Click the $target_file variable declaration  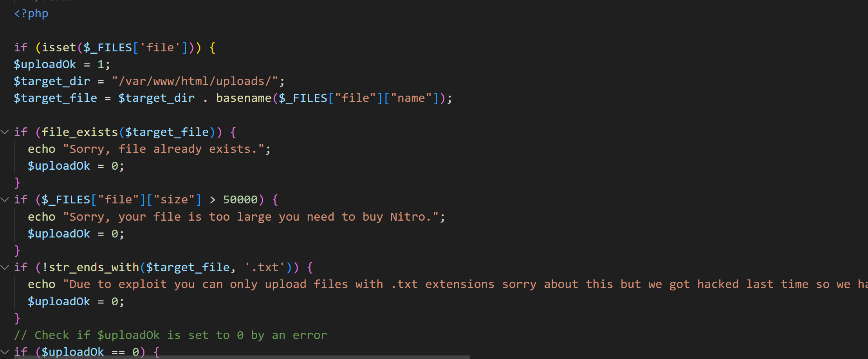click(55, 98)
